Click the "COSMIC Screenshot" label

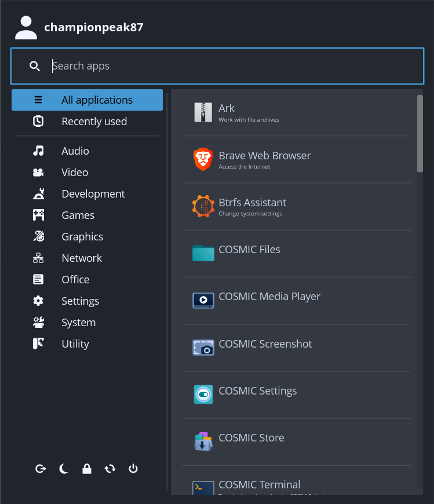[265, 344]
